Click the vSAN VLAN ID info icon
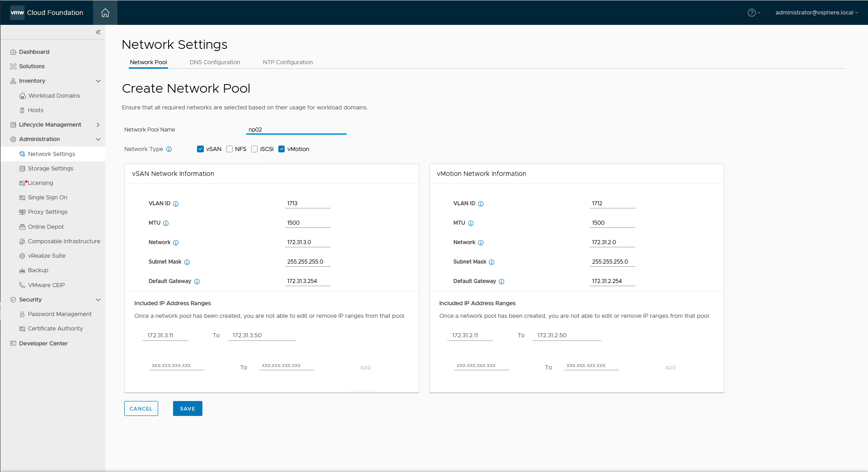This screenshot has width=868, height=472. [x=176, y=203]
